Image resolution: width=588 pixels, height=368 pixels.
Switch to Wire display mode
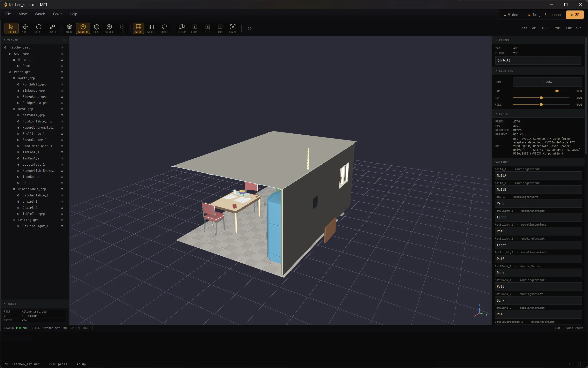click(x=69, y=29)
